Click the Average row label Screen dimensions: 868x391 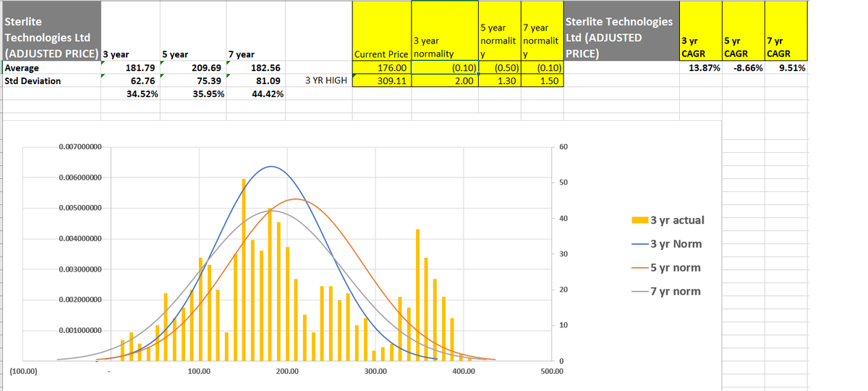click(x=51, y=68)
